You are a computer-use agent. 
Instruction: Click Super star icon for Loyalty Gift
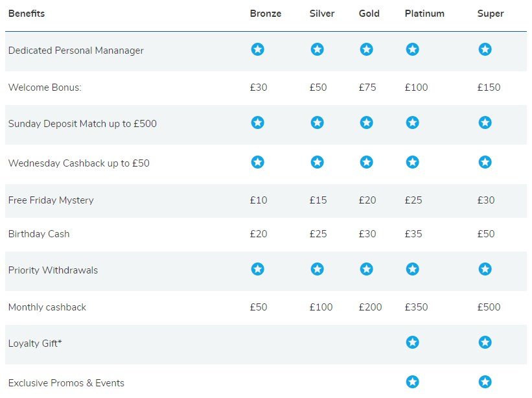click(x=485, y=342)
